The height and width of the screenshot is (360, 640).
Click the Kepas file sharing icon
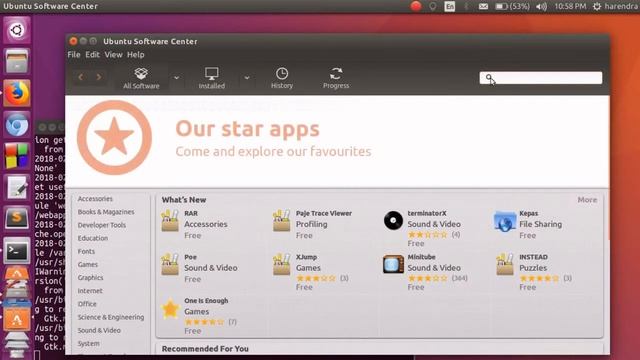tap(505, 221)
